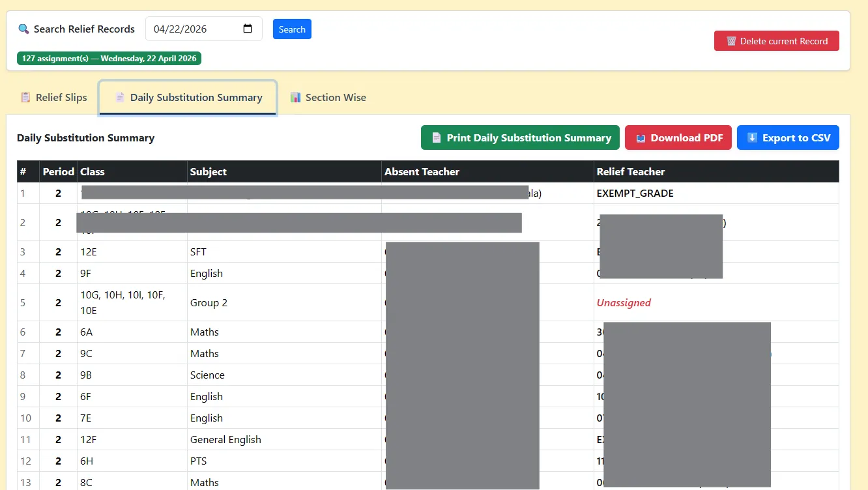Select the Daily Substitution Summary tab
This screenshot has width=868, height=490.
[x=188, y=98]
